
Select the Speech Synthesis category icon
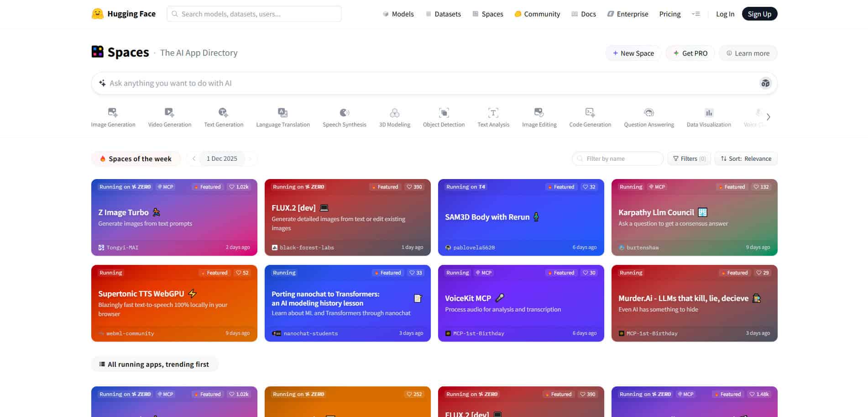pos(345,112)
